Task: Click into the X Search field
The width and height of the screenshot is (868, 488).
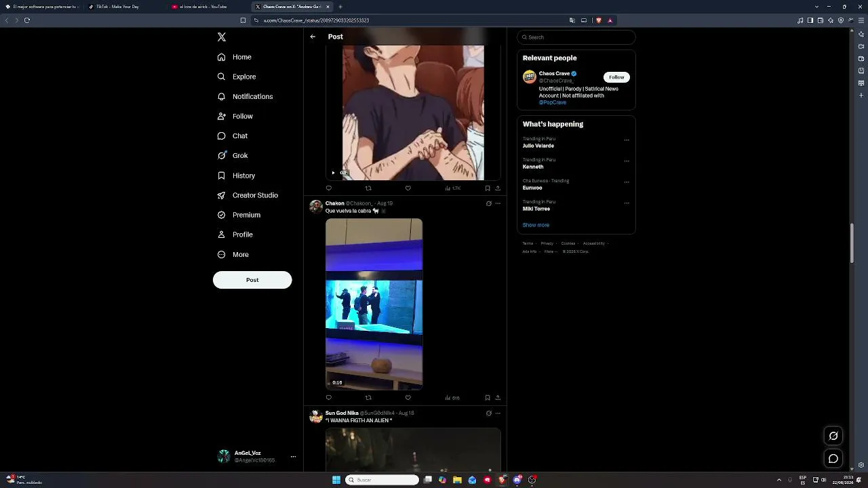Action: click(576, 37)
